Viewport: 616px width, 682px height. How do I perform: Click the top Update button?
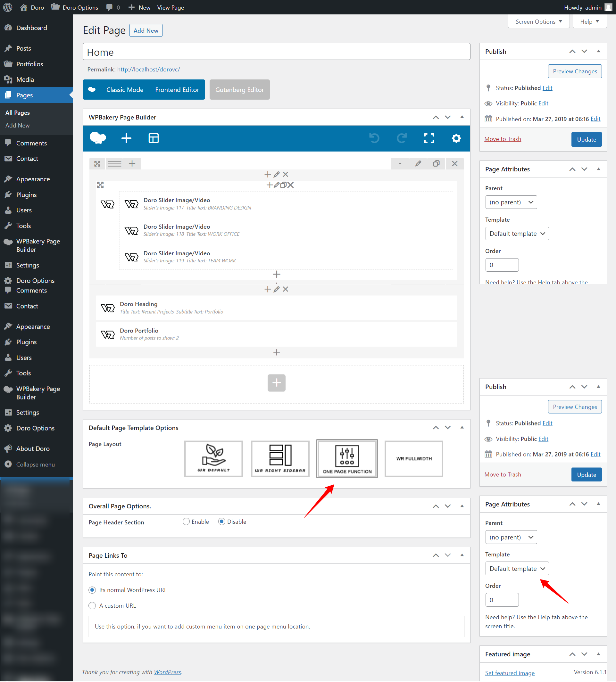pyautogui.click(x=587, y=139)
